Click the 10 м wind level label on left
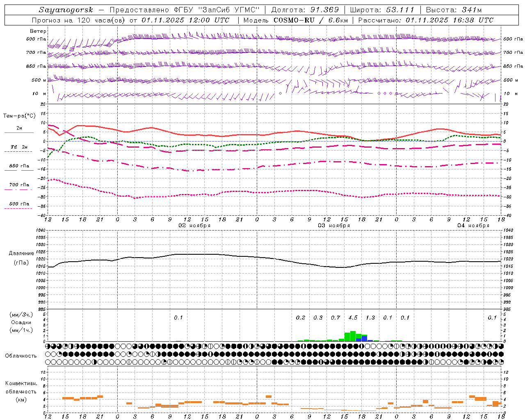 39,94
